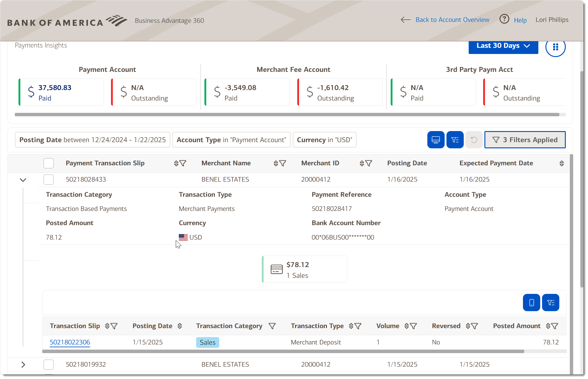Click the reset undo arrow icon
The height and width of the screenshot is (379, 588).
click(474, 140)
